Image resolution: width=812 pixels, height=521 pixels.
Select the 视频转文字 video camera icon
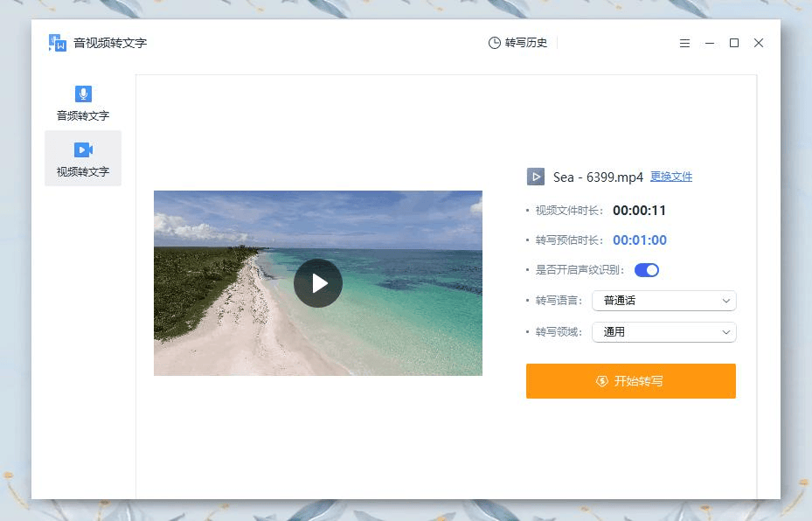coord(83,149)
